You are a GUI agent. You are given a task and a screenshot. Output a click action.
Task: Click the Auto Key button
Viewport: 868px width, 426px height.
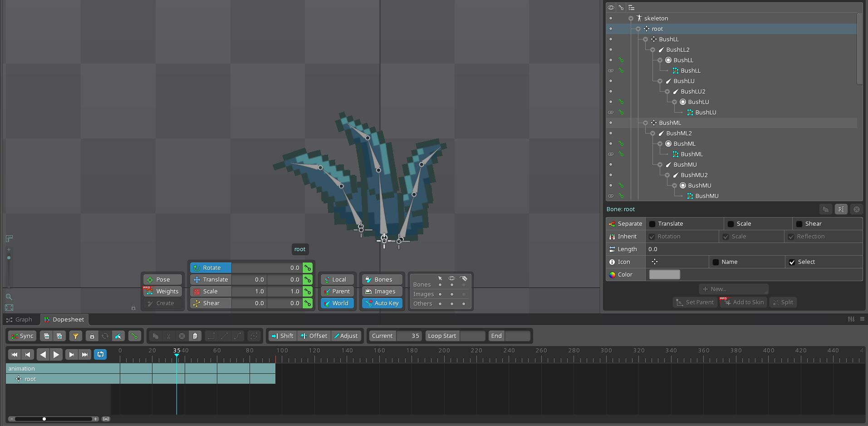[x=382, y=303]
